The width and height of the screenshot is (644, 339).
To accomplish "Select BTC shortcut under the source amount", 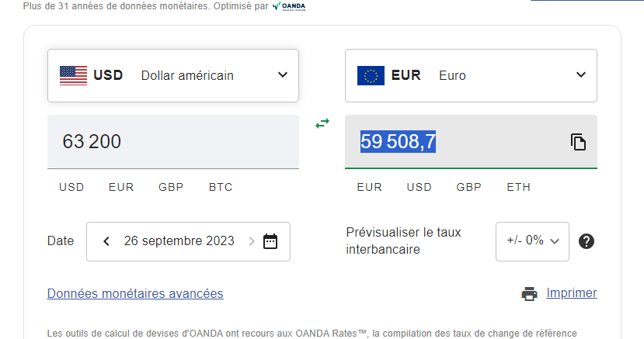I will (221, 187).
